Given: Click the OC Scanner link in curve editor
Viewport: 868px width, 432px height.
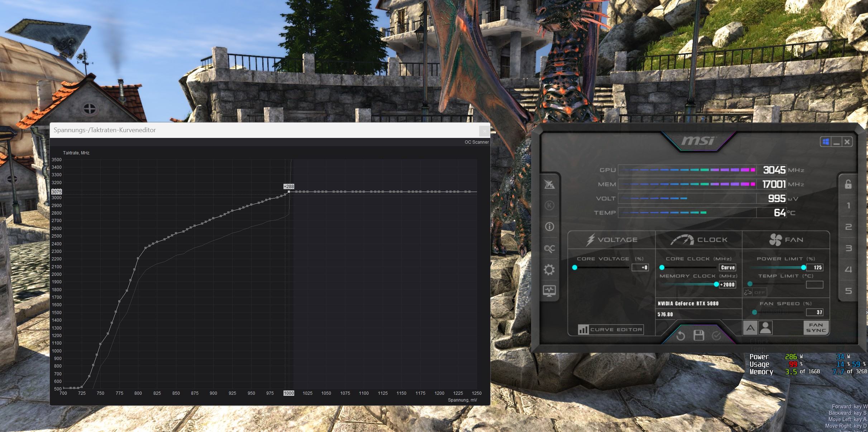Looking at the screenshot, I should (x=476, y=142).
